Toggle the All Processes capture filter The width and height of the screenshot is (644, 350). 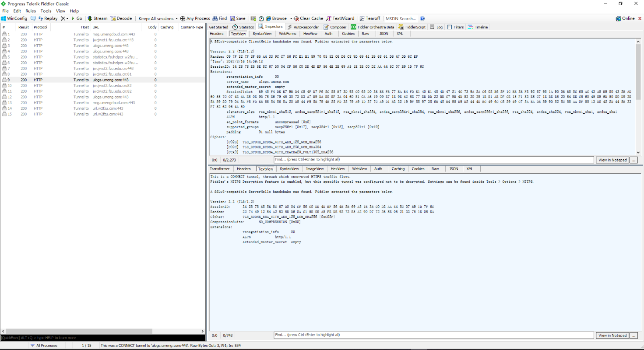[x=44, y=346]
